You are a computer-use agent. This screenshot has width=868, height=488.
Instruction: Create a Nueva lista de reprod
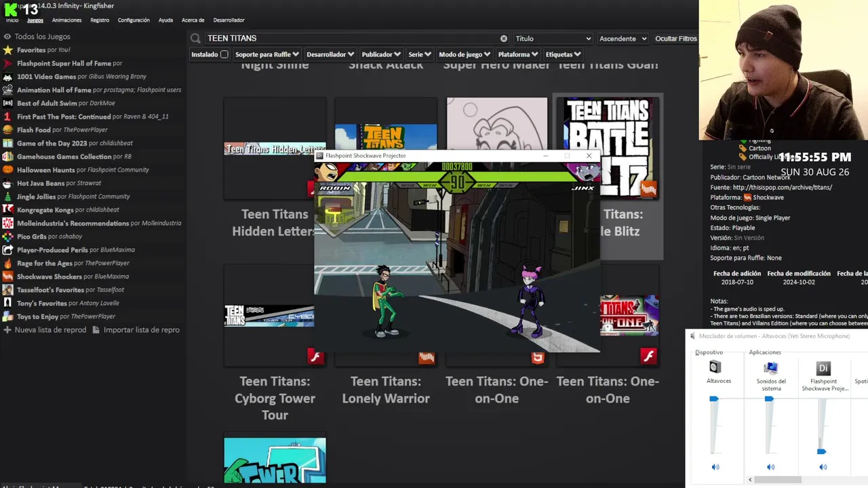point(45,330)
